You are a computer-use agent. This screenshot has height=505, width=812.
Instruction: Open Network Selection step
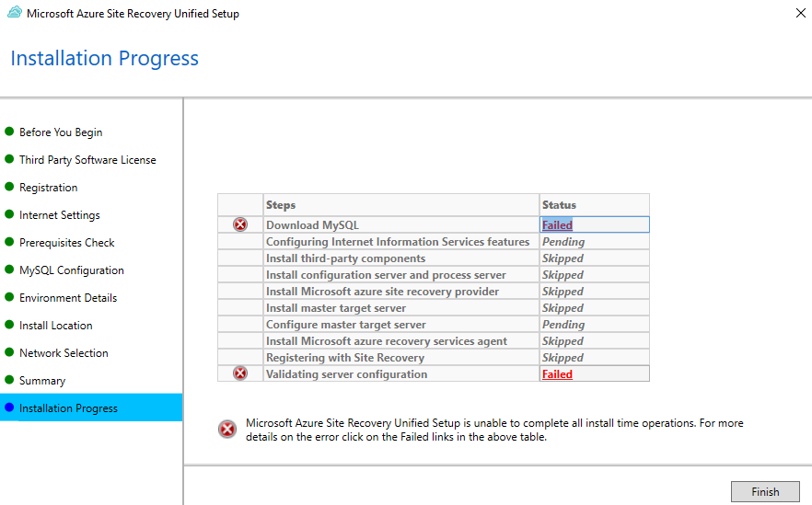(x=64, y=353)
